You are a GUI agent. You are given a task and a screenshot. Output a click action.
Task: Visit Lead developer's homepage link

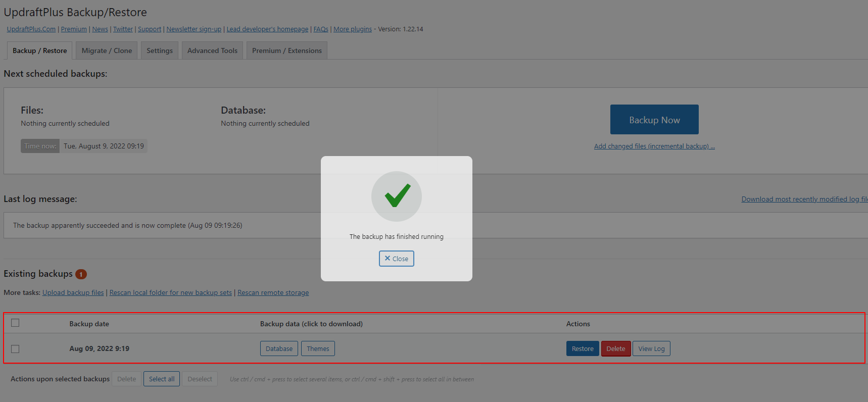(267, 29)
